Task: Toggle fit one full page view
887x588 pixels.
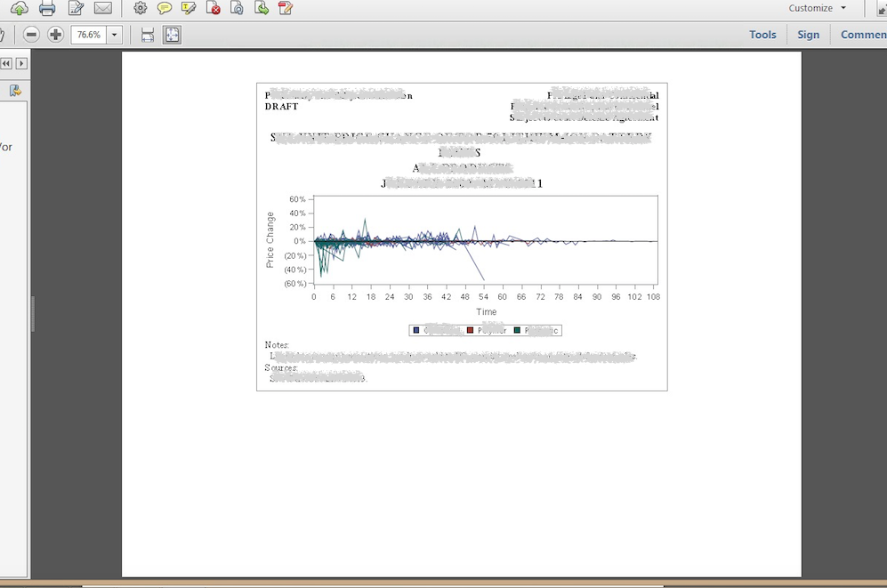Action: click(171, 35)
